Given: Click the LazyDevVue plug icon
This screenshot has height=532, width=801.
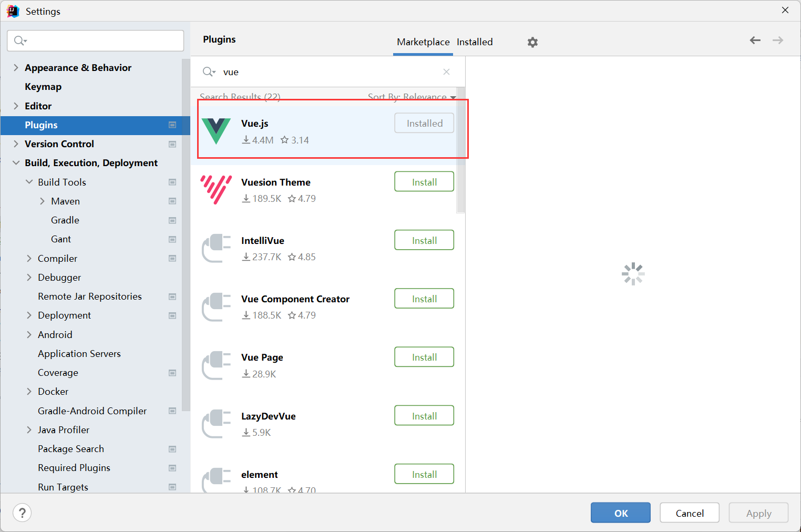Looking at the screenshot, I should [x=216, y=424].
